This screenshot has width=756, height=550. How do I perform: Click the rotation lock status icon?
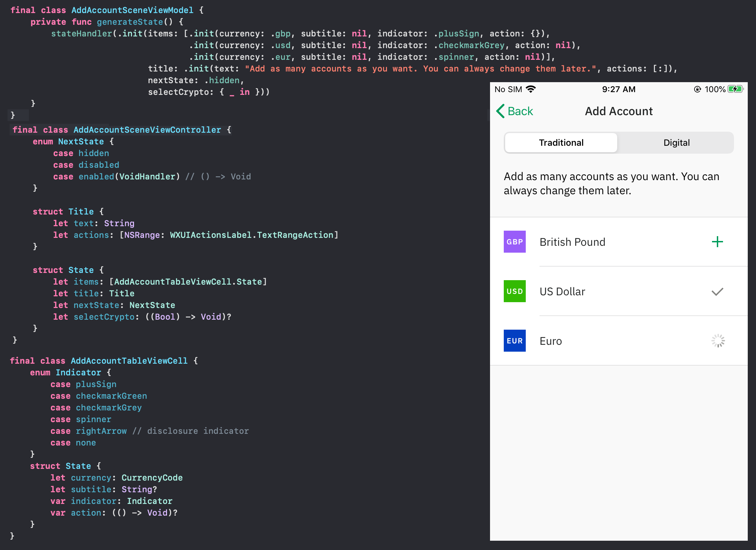pyautogui.click(x=697, y=89)
